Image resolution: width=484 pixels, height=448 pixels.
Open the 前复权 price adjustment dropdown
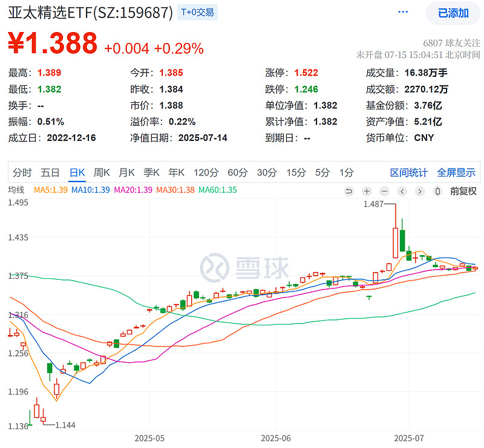pyautogui.click(x=463, y=191)
